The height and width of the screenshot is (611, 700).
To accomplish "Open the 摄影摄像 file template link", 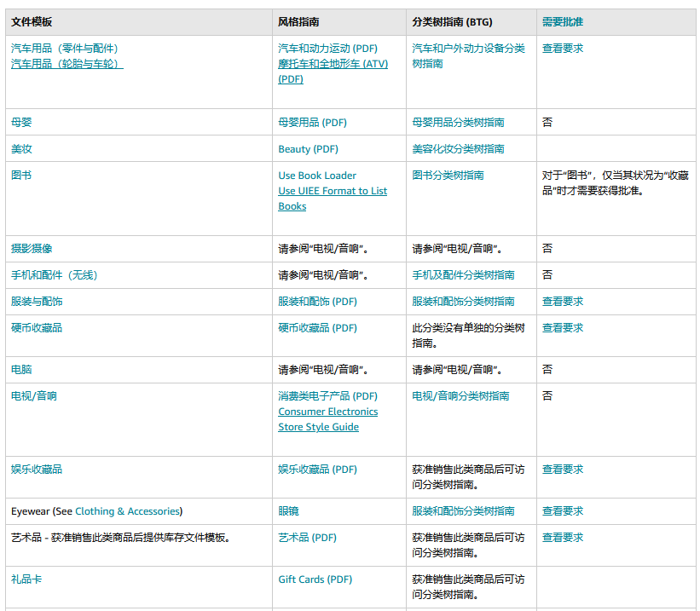I will pyautogui.click(x=32, y=249).
